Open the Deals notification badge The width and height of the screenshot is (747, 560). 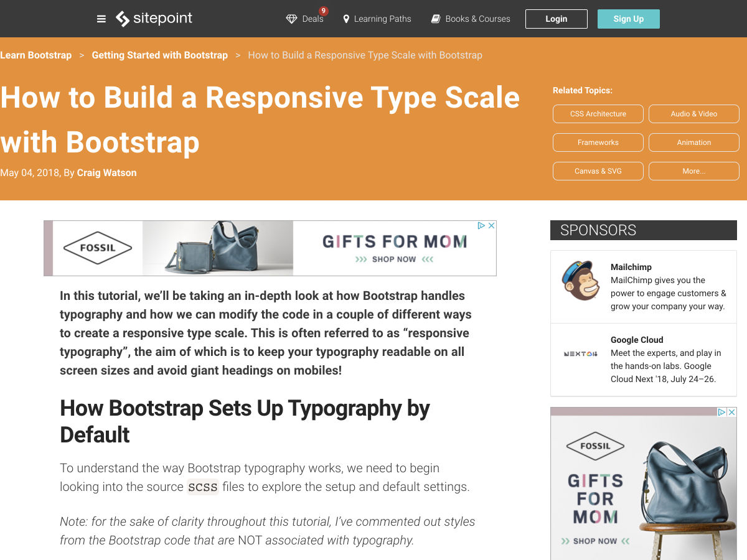click(323, 11)
